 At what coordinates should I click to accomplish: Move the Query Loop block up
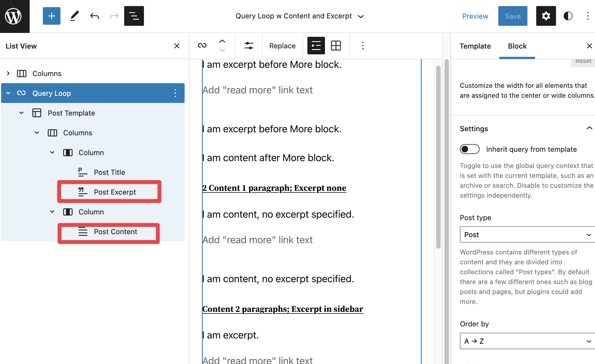point(222,41)
